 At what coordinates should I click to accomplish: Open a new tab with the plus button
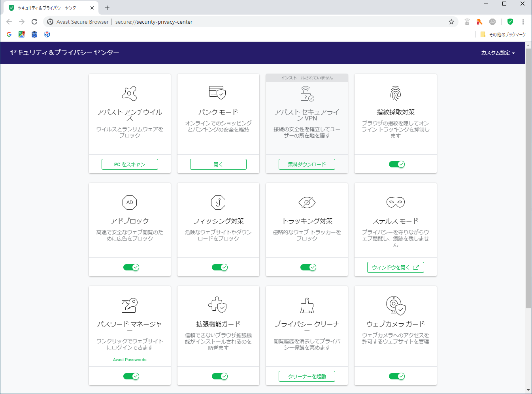[x=107, y=8]
